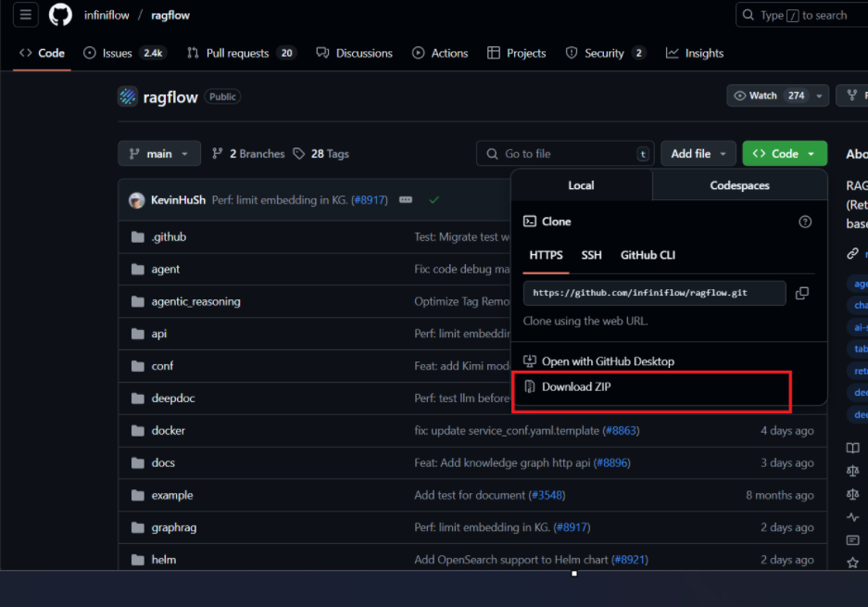Open commit link #8917 in header row

point(370,200)
